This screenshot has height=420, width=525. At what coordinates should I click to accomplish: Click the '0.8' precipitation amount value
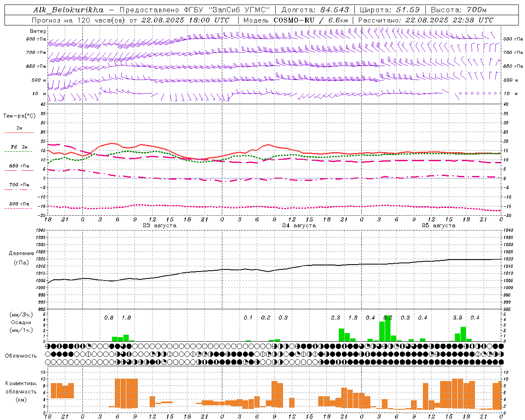point(109,318)
